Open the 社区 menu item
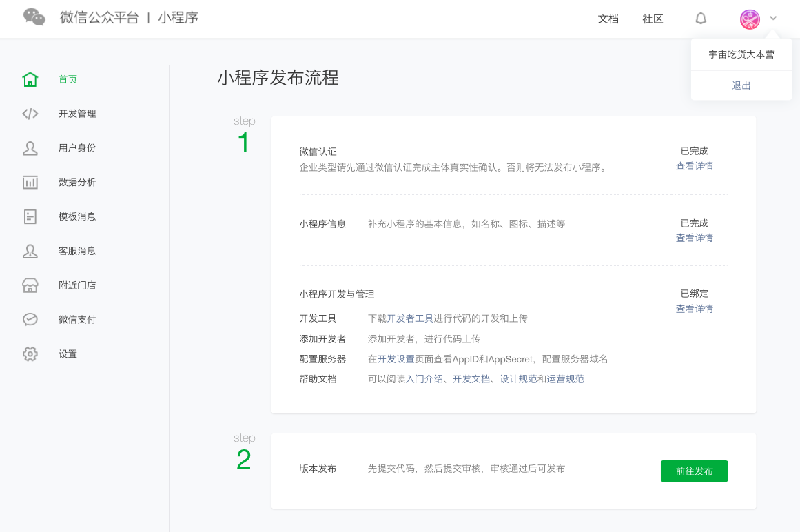The width and height of the screenshot is (800, 532). [652, 19]
